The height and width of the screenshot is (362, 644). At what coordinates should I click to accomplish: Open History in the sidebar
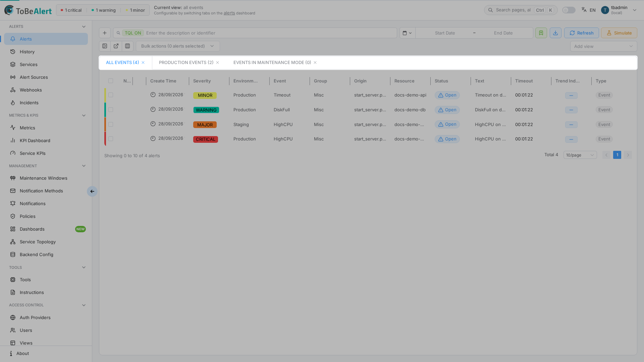46,52
